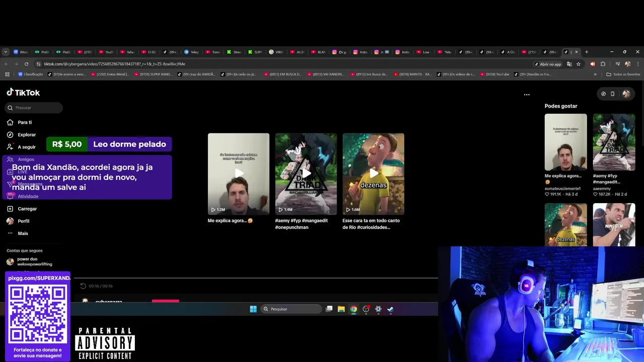Screen dimensions: 644x362
Task: Open the Chrome extensions puzzle icon
Action: click(x=603, y=64)
